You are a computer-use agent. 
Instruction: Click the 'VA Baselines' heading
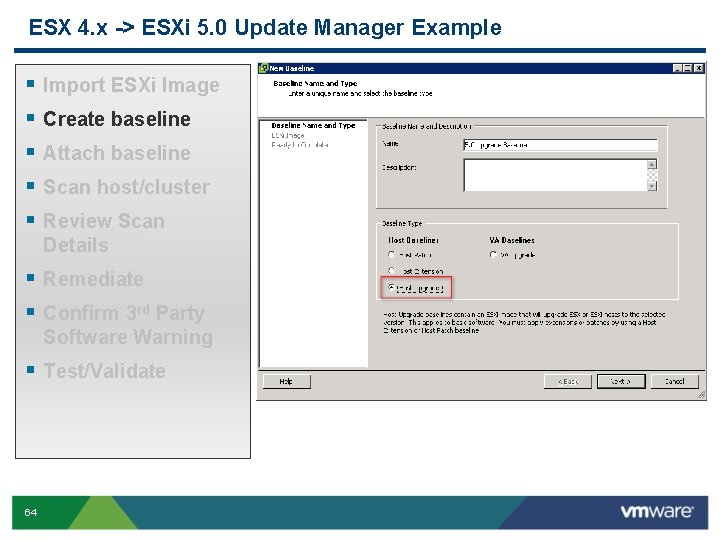click(512, 240)
